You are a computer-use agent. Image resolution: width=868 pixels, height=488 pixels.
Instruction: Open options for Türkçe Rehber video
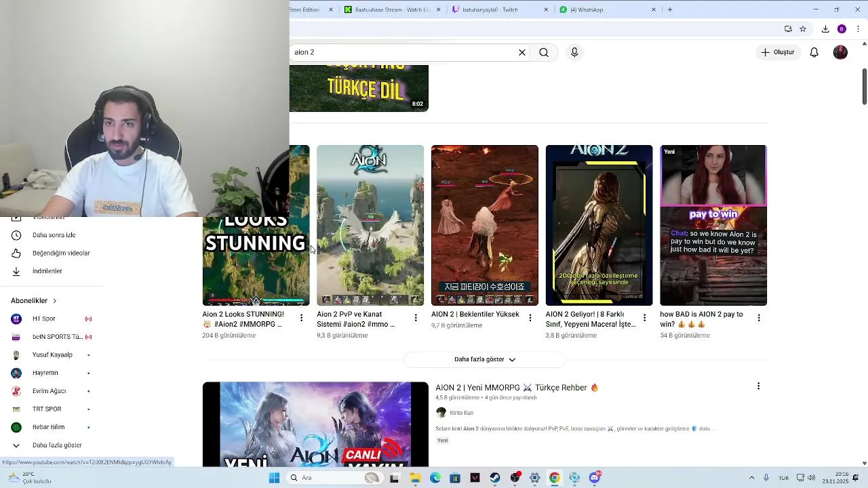[758, 386]
